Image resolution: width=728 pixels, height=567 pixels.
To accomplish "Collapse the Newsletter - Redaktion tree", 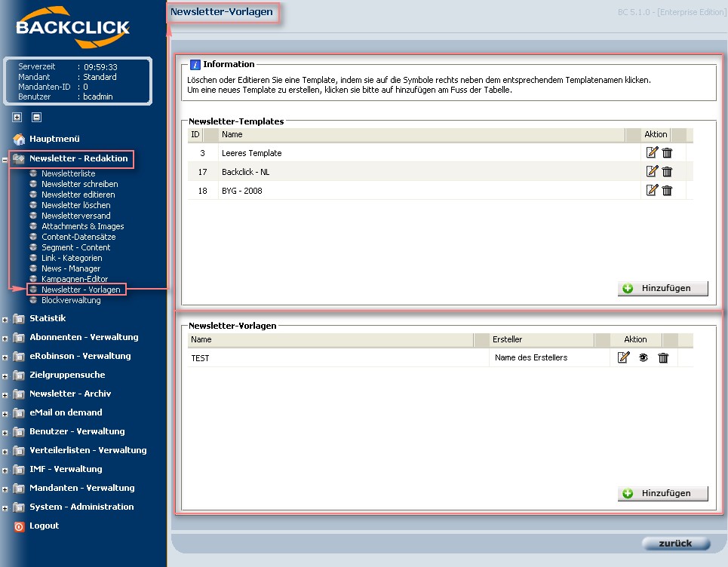I will (x=5, y=160).
